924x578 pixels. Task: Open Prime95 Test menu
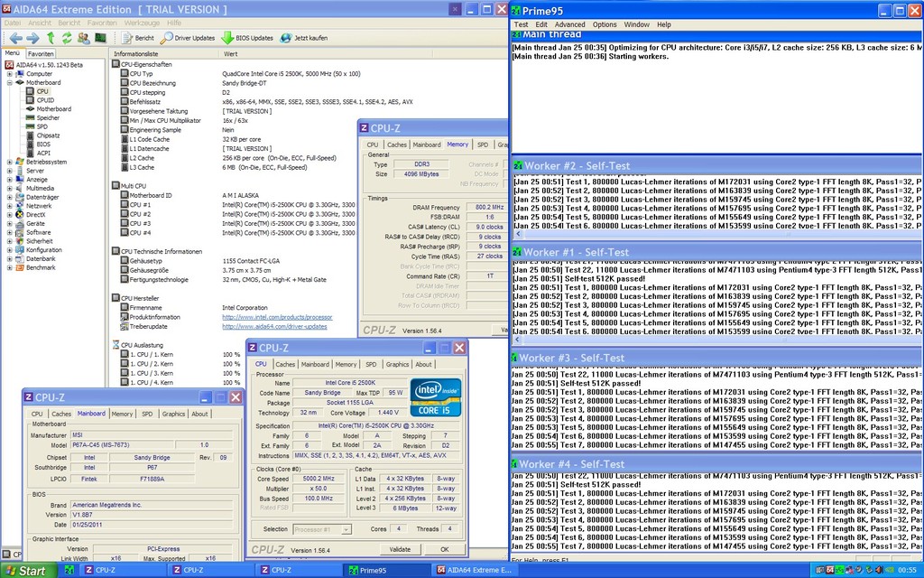521,24
